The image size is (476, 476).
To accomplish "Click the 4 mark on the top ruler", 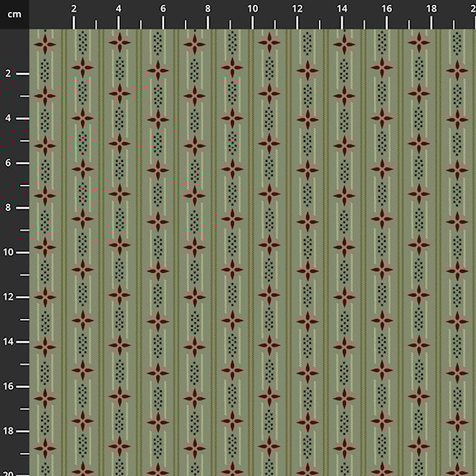I will [118, 8].
